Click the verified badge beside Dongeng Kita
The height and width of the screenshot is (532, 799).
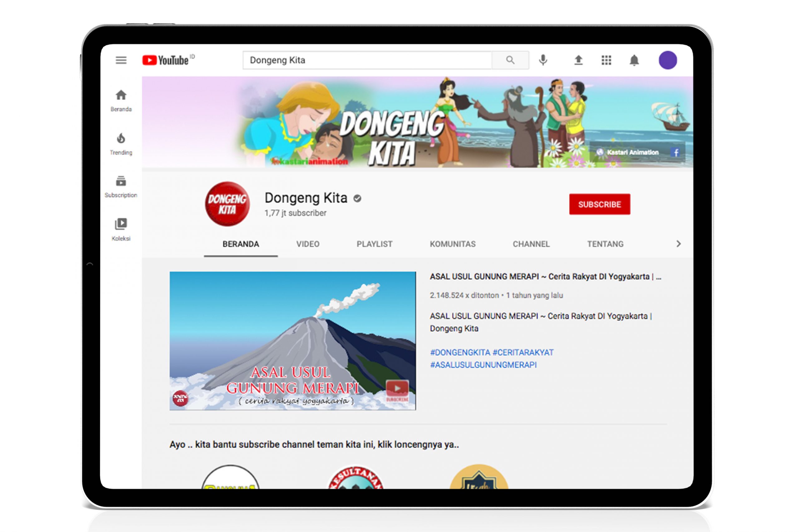coord(357,198)
